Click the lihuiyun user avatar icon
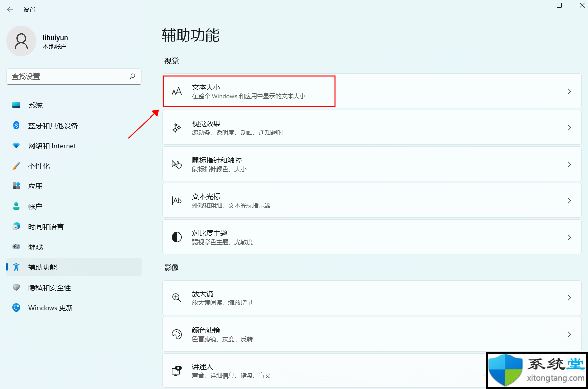Screen dimensions: 588x389 (x=21, y=41)
